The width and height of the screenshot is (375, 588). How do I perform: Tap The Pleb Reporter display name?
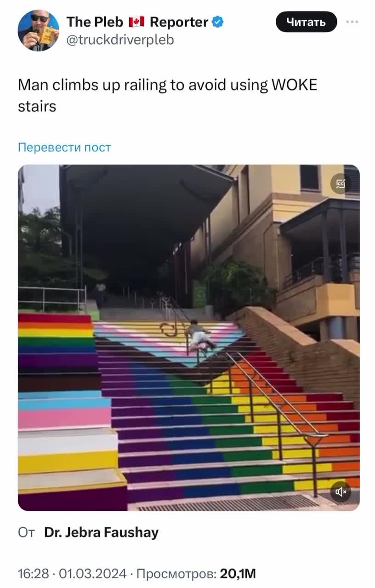[x=137, y=22]
